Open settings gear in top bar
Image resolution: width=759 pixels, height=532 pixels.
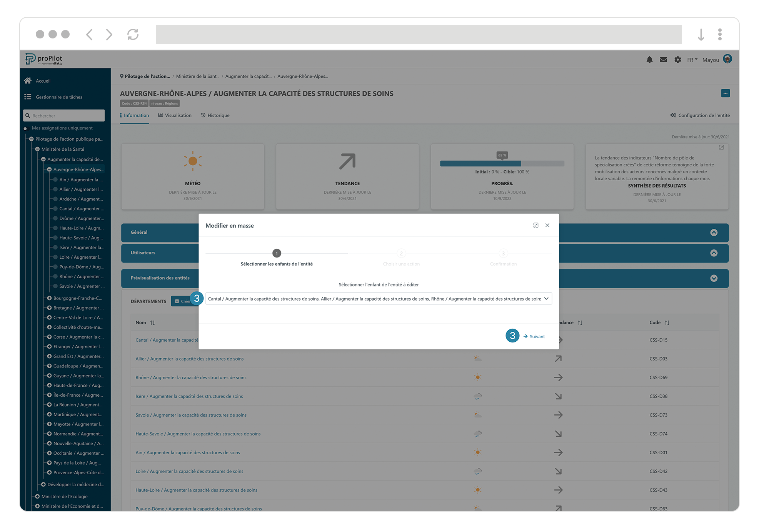[x=677, y=60]
